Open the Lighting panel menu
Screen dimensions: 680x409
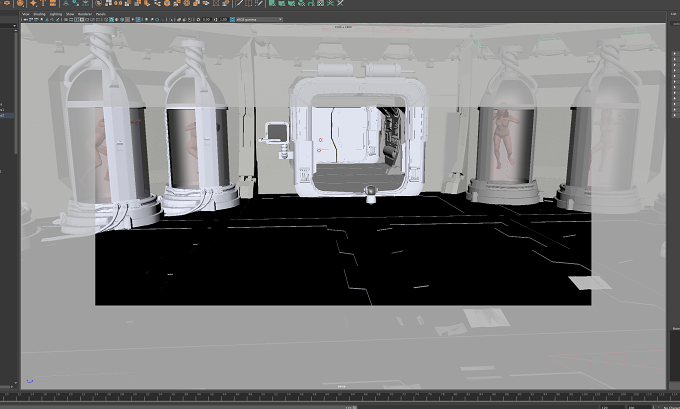[x=56, y=14]
